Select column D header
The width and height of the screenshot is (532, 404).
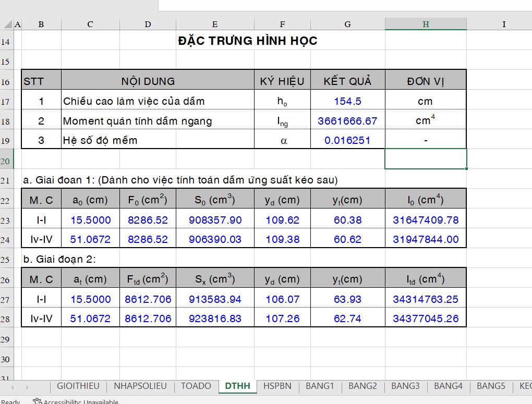pos(148,24)
